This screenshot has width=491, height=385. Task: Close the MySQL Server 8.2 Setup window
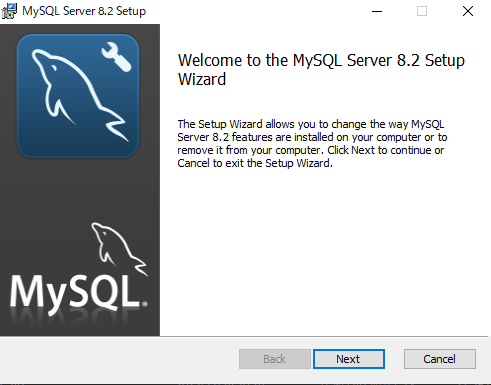point(468,11)
